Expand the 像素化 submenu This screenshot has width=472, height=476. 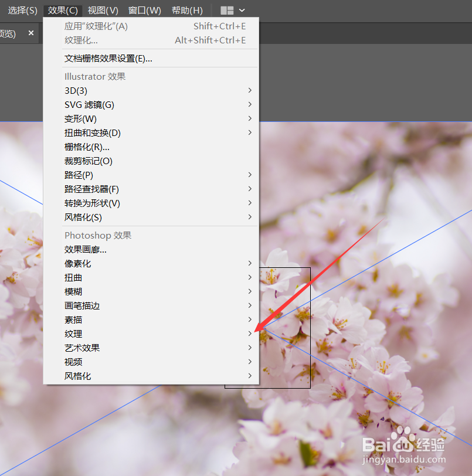(151, 264)
